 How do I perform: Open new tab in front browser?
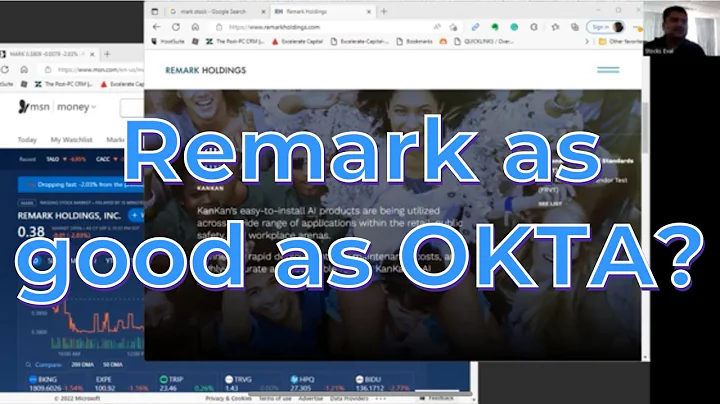tap(384, 11)
